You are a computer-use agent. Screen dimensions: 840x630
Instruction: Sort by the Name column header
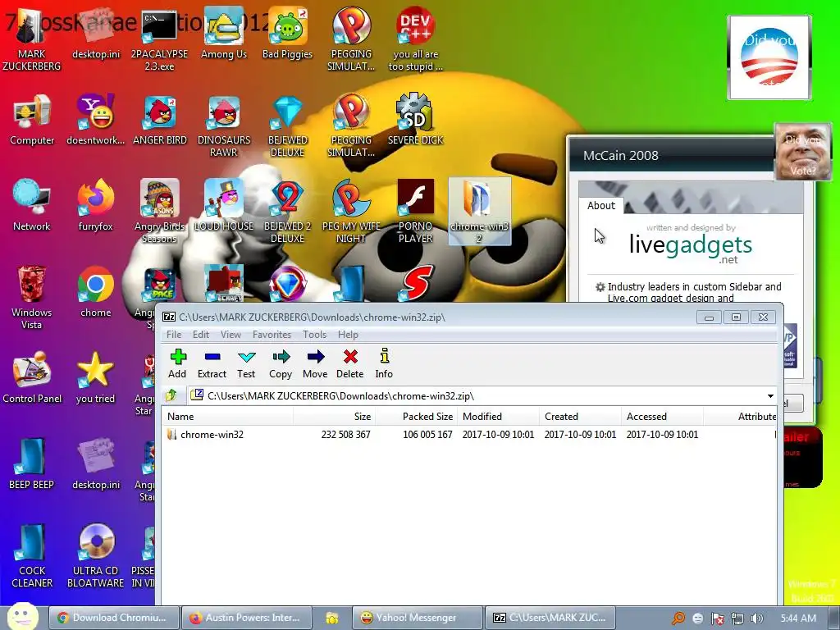pos(228,416)
